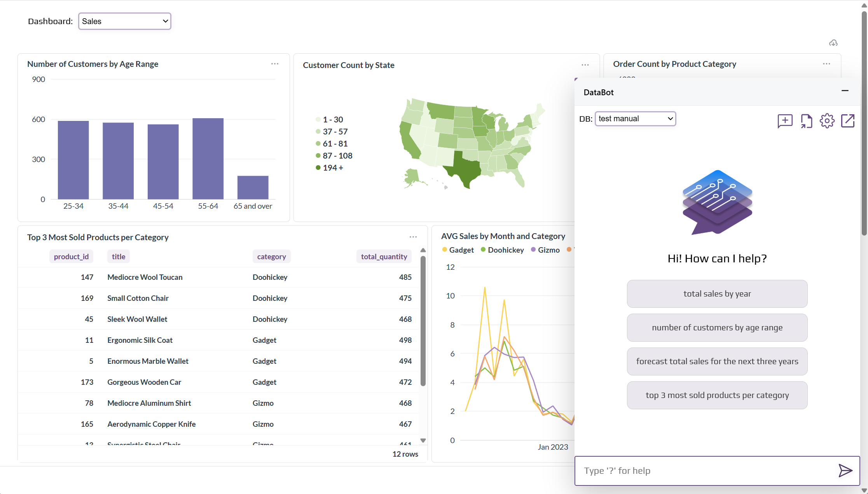Send a message with the paper plane icon

tap(845, 471)
